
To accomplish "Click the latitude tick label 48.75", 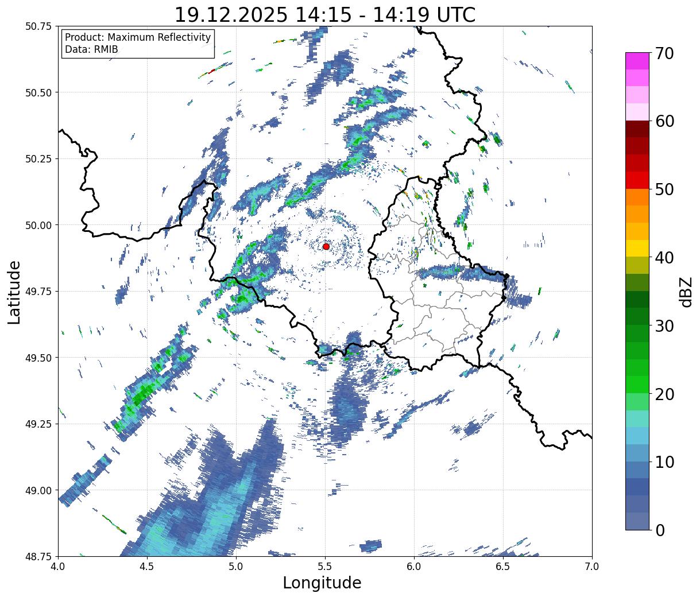I will (38, 556).
